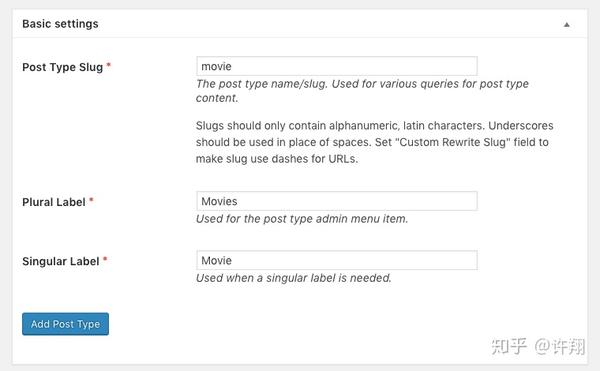Click the Plural Label text label
The image size is (600, 371).
tap(54, 202)
